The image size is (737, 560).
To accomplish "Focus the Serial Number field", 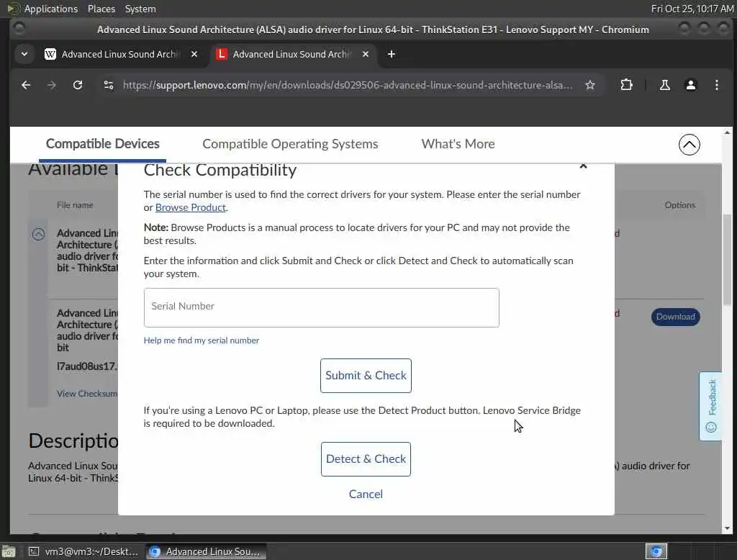I will point(322,307).
